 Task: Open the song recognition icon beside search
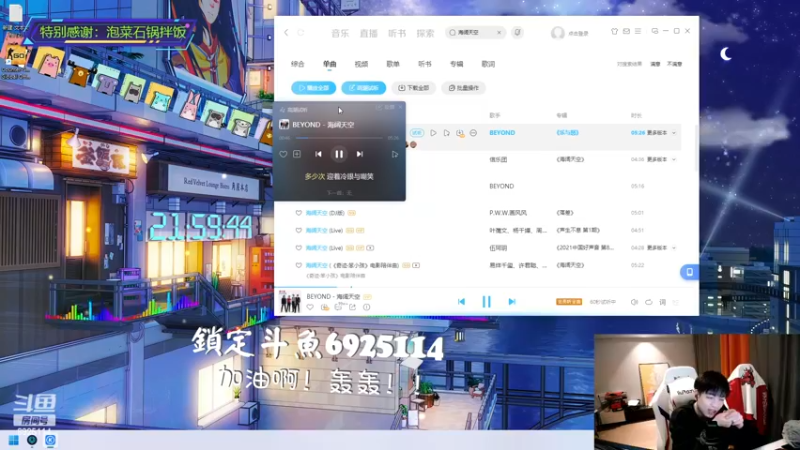click(517, 33)
